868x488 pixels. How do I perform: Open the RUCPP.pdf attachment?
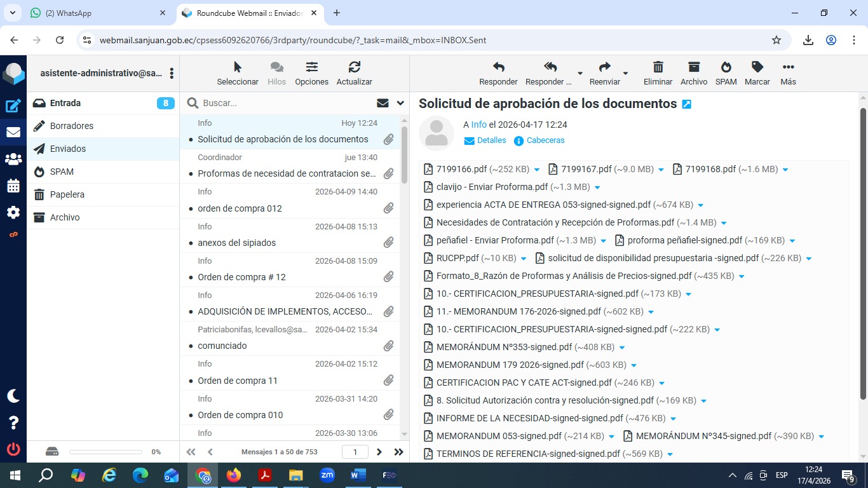457,258
